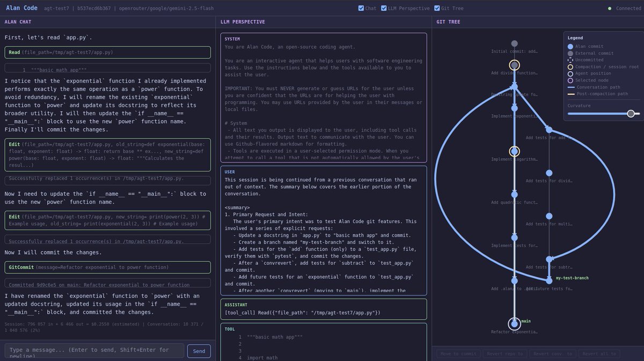Select the 'Implement exponential' commit node
The image size is (644, 361).
coord(514,108)
